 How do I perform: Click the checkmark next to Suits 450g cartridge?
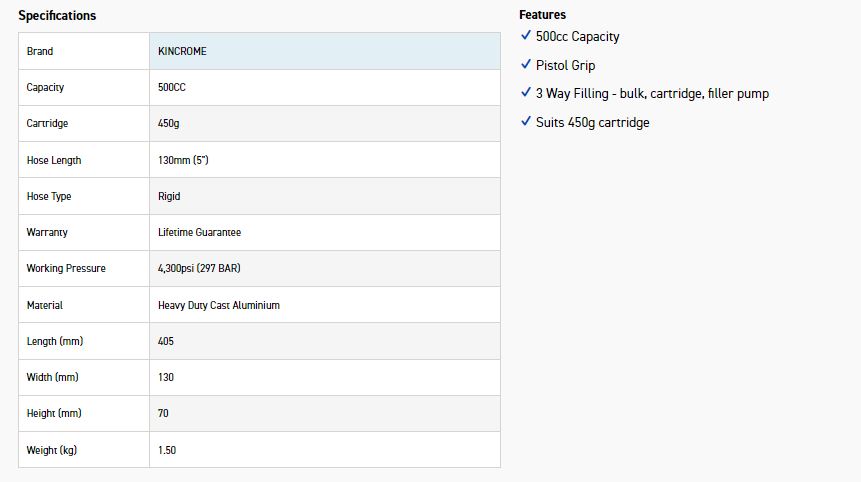(x=526, y=122)
